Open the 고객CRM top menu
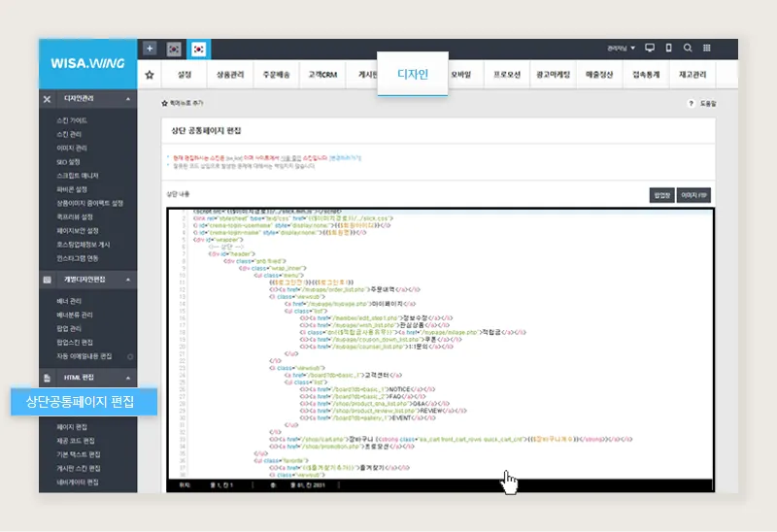Screen dimensions: 777x532 [x=322, y=75]
